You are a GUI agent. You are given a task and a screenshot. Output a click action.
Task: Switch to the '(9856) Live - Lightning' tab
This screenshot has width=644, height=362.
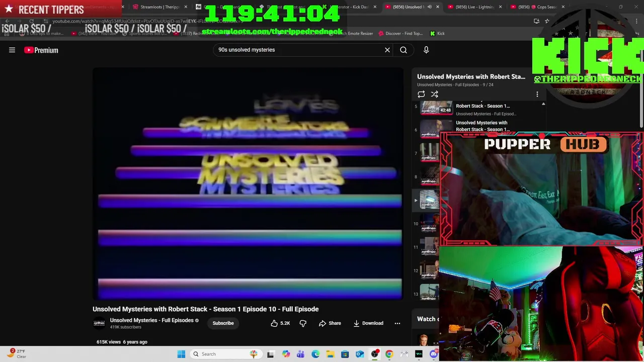(x=475, y=7)
